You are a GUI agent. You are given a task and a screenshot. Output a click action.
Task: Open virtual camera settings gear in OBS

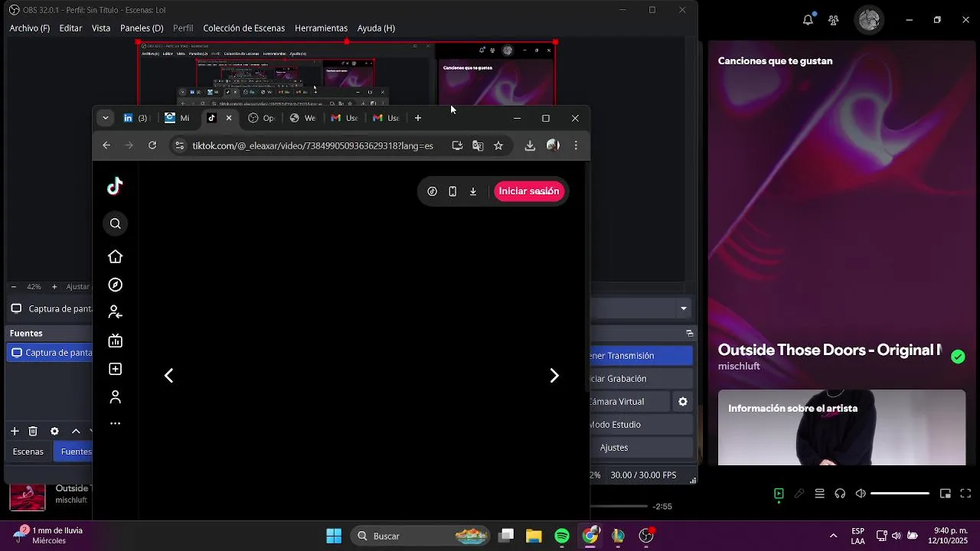683,402
